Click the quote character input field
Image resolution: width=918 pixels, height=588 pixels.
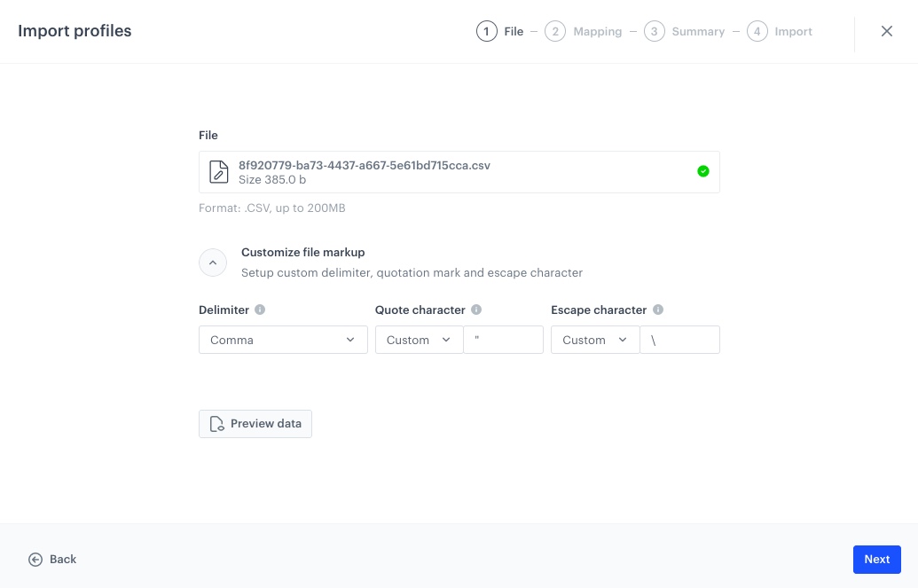click(503, 340)
